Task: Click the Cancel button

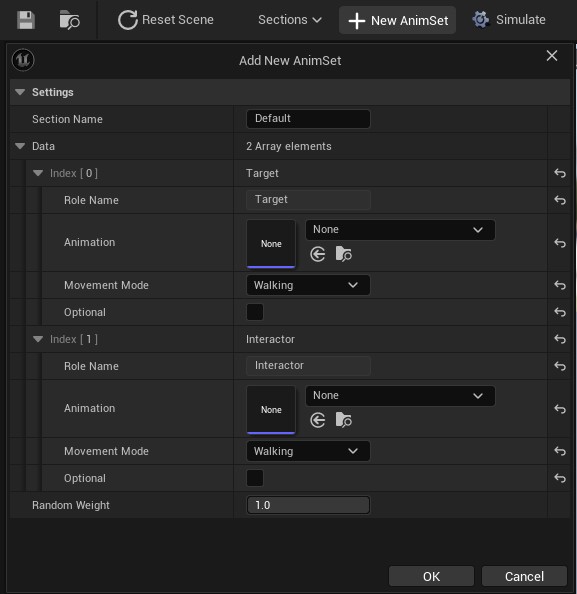Action: (x=524, y=576)
